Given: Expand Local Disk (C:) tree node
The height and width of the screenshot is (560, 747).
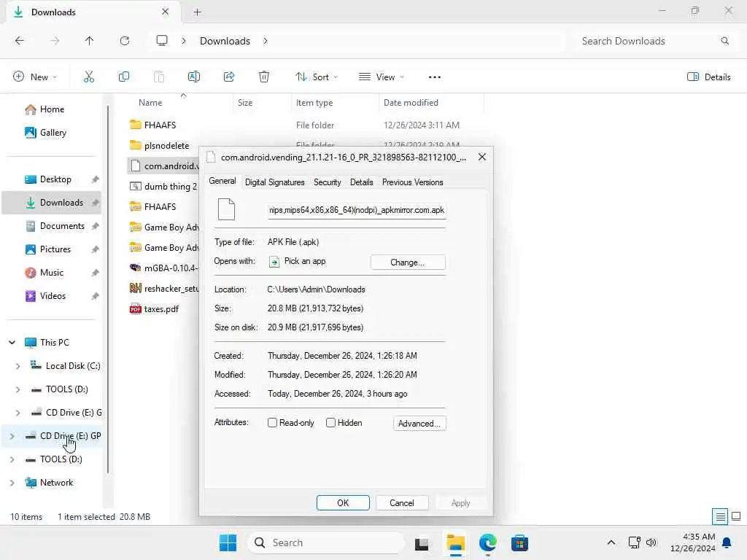Looking at the screenshot, I should click(18, 366).
